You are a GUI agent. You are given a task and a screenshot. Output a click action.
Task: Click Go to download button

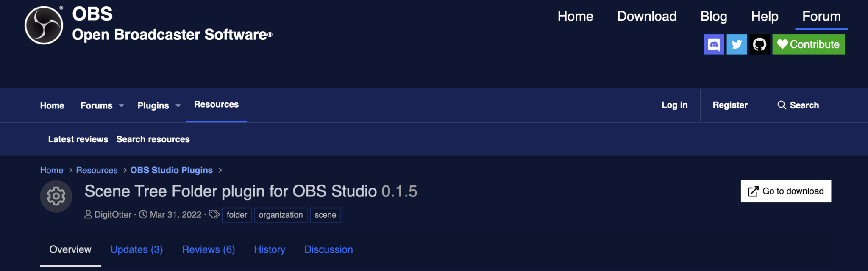coord(786,191)
